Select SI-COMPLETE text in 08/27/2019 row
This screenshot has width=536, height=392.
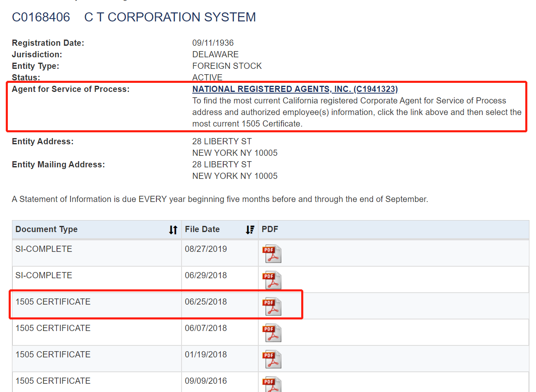(44, 249)
